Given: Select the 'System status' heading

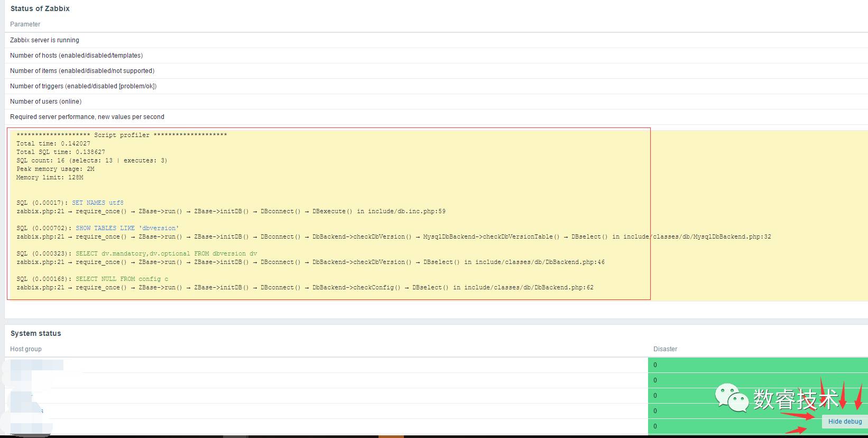Looking at the screenshot, I should pos(36,333).
